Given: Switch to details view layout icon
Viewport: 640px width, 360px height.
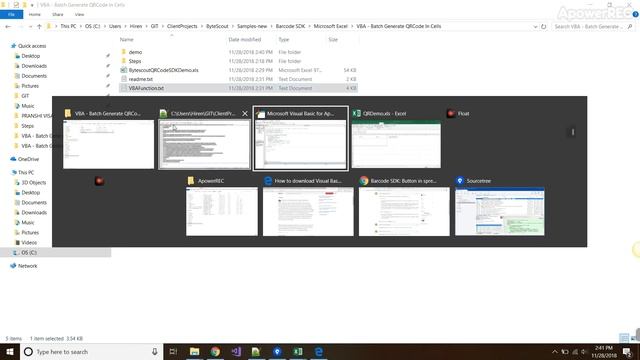Looking at the screenshot, I should coord(624,338).
